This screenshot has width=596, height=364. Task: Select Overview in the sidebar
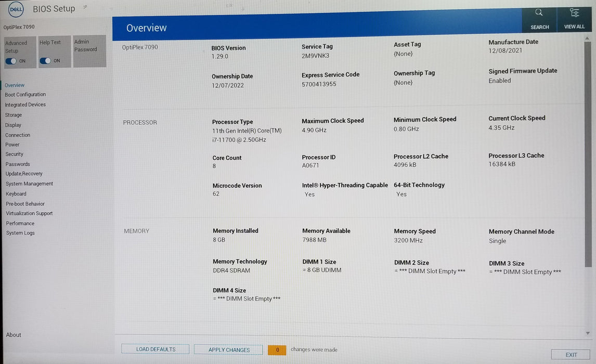15,85
